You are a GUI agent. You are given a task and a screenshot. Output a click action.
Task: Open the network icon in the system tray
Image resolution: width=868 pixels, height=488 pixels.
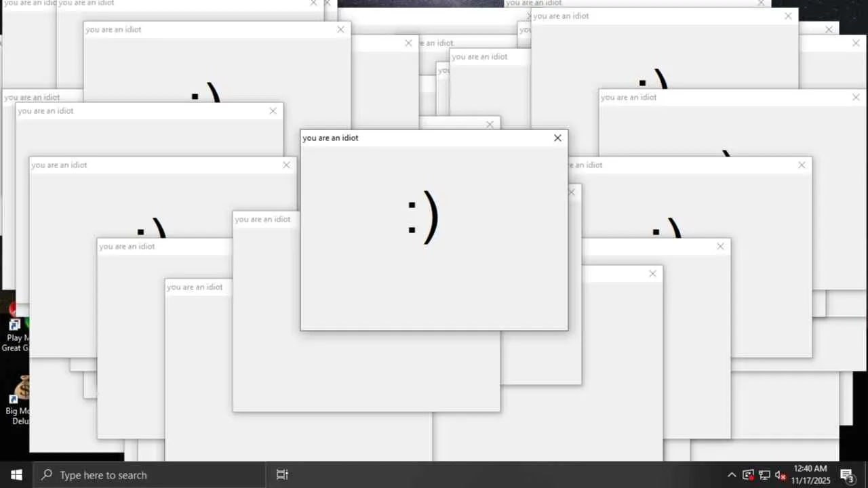(x=764, y=475)
